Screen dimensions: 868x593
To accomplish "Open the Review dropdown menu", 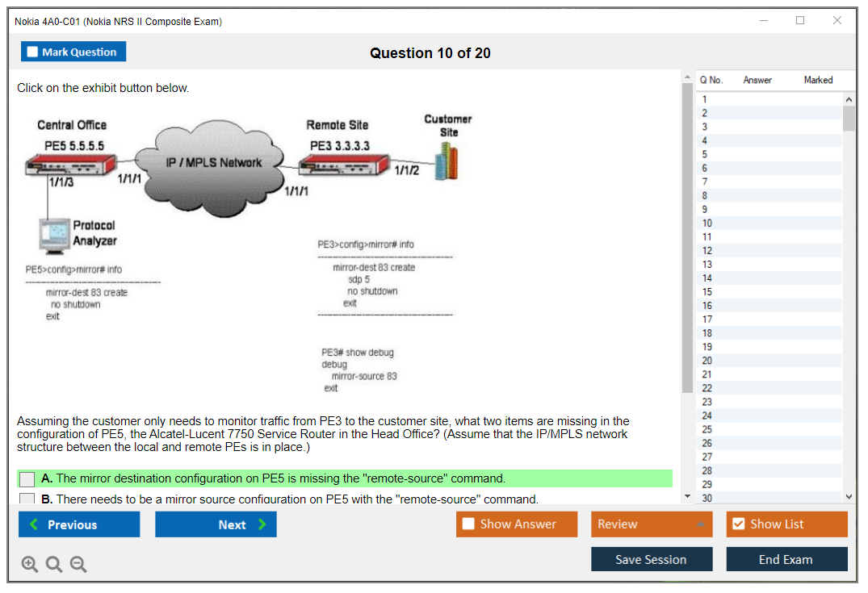I will click(652, 524).
